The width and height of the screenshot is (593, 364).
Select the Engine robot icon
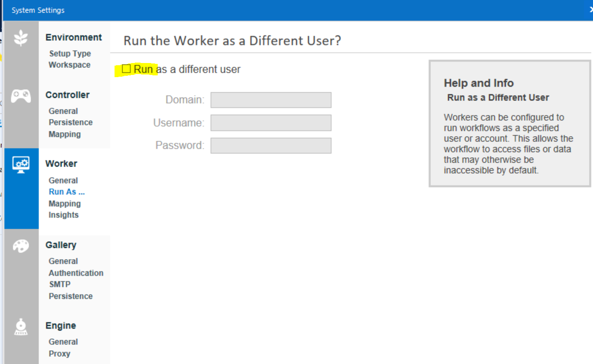point(21,326)
